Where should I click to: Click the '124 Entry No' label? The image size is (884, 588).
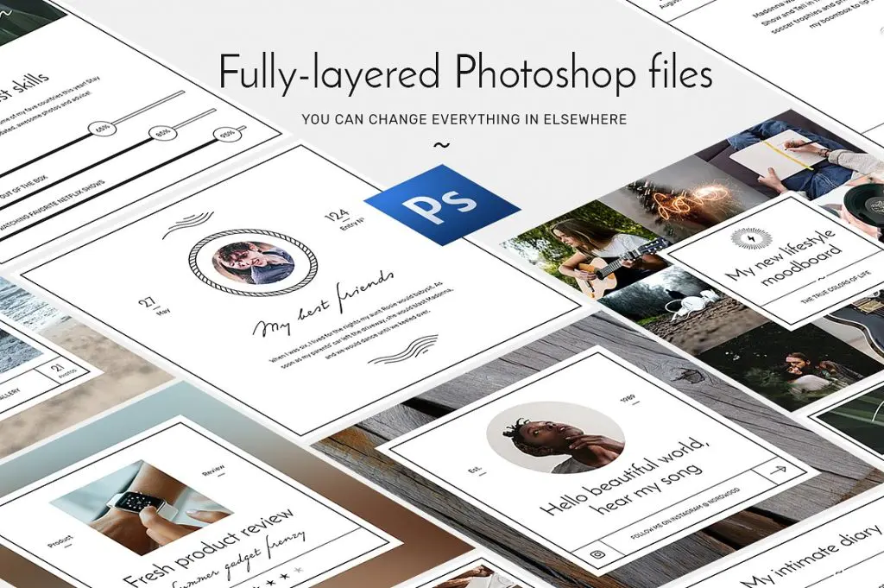tap(343, 220)
